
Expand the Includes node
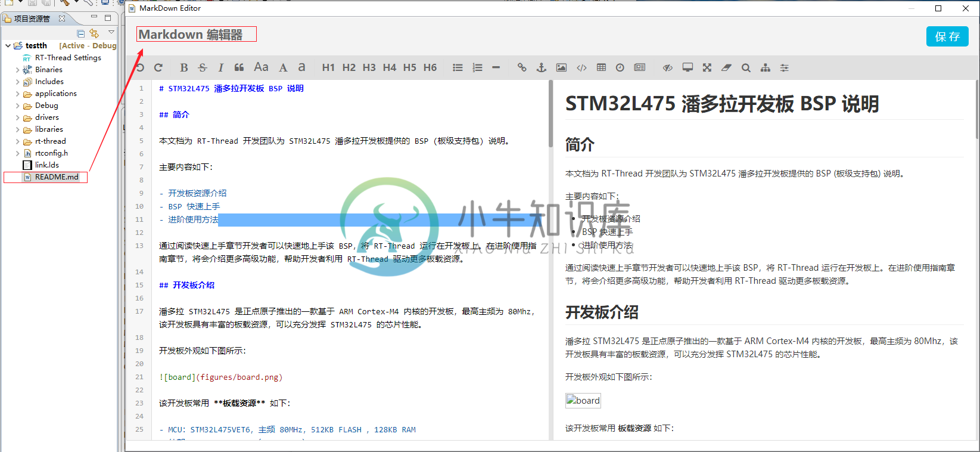click(17, 82)
